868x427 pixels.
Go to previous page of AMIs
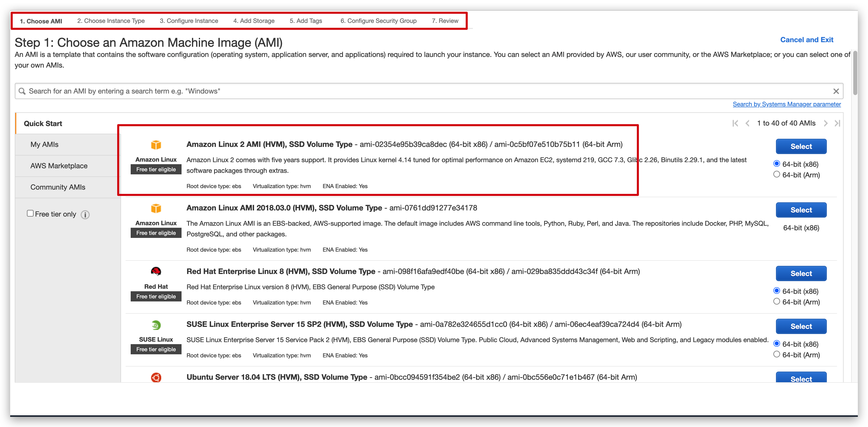click(x=747, y=123)
